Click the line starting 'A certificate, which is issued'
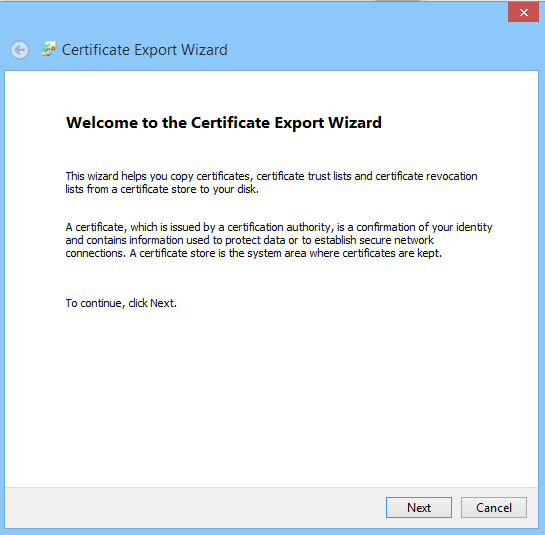Image resolution: width=545 pixels, height=535 pixels. (x=279, y=227)
